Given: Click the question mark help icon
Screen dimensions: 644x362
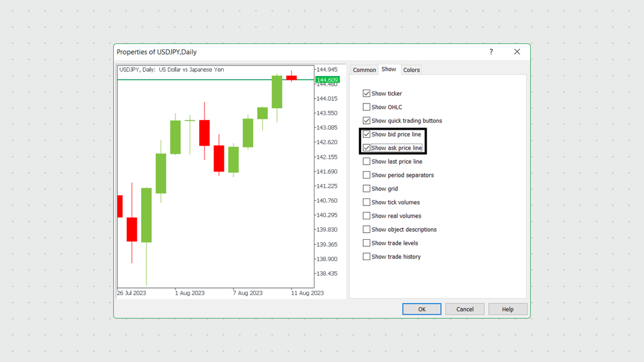Looking at the screenshot, I should pyautogui.click(x=491, y=52).
